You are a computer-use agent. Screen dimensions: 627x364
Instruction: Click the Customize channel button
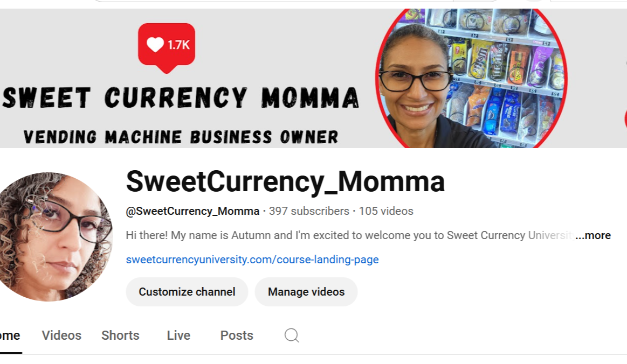click(187, 292)
